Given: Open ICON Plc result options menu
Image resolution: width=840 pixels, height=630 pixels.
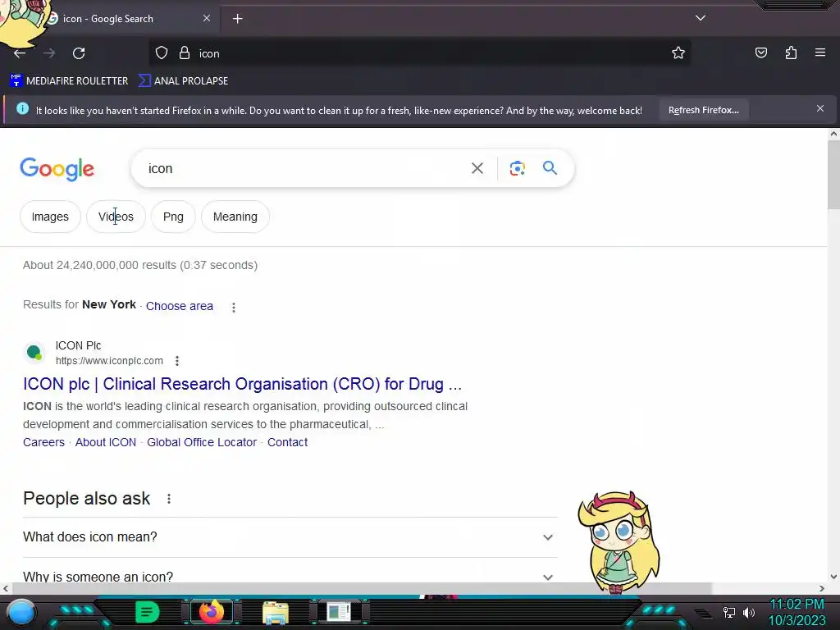Looking at the screenshot, I should 177,361.
